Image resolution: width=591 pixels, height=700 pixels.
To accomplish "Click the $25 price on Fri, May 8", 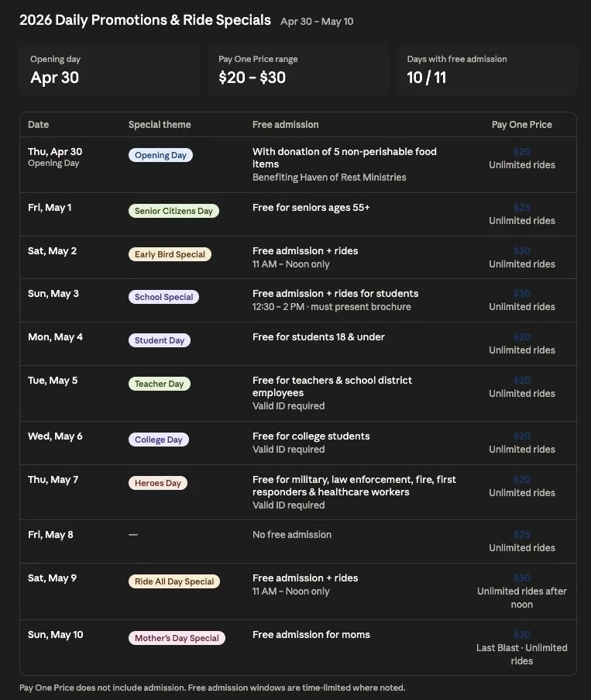I will [x=522, y=535].
